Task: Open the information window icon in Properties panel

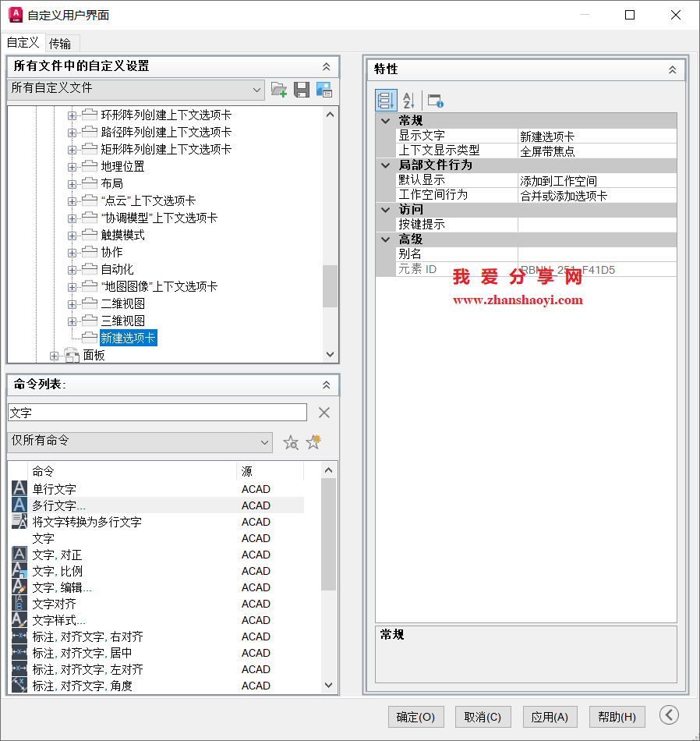Action: click(433, 100)
